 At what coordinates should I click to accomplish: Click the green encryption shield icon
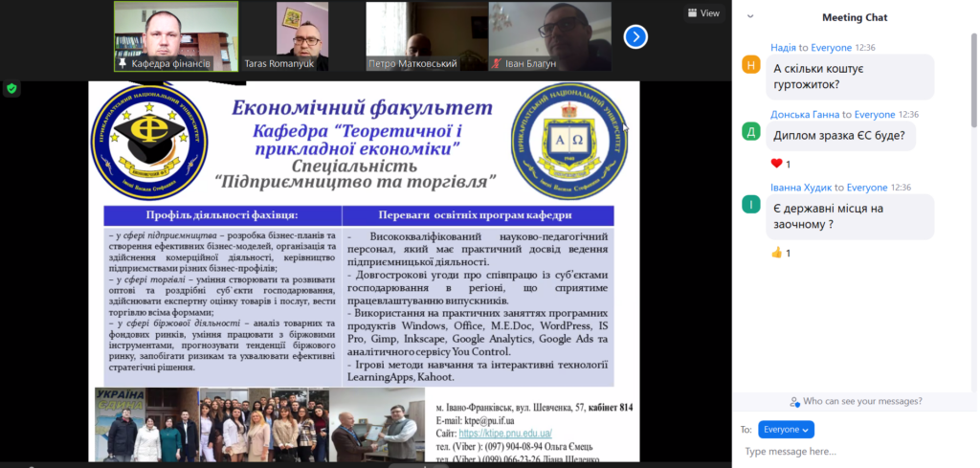[x=11, y=88]
